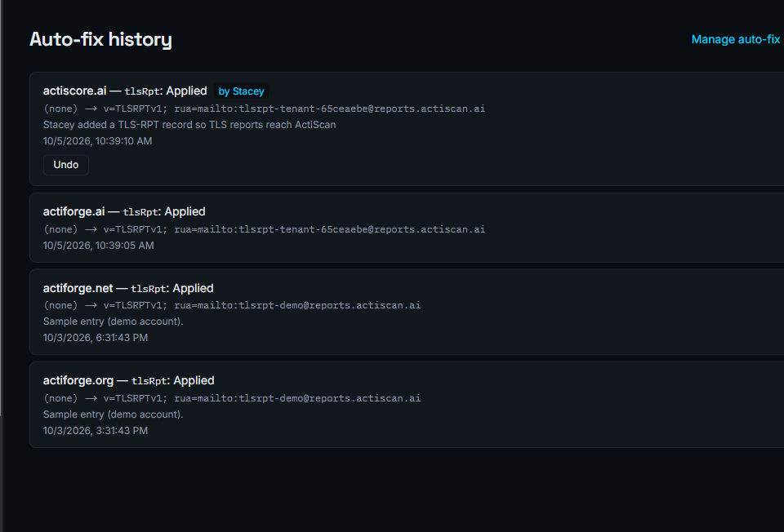Click 'Sample entry' note under actiforge.org
This screenshot has height=532, width=784.
point(113,415)
